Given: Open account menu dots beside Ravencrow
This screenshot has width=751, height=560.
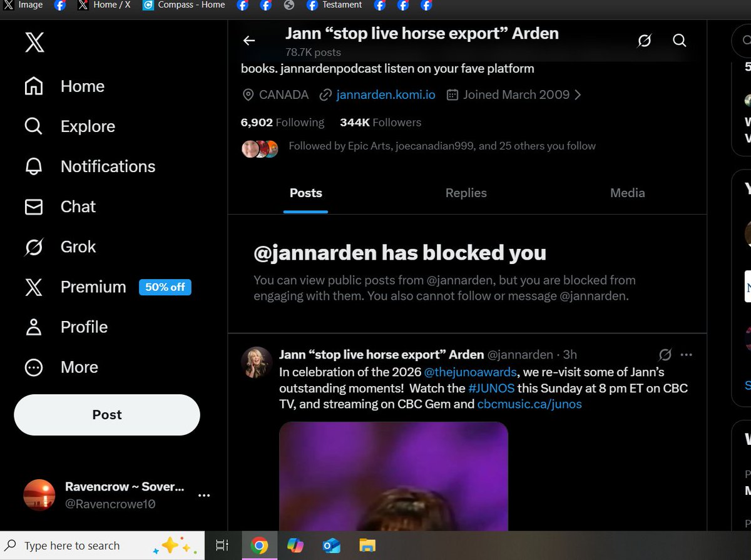Looking at the screenshot, I should (204, 495).
